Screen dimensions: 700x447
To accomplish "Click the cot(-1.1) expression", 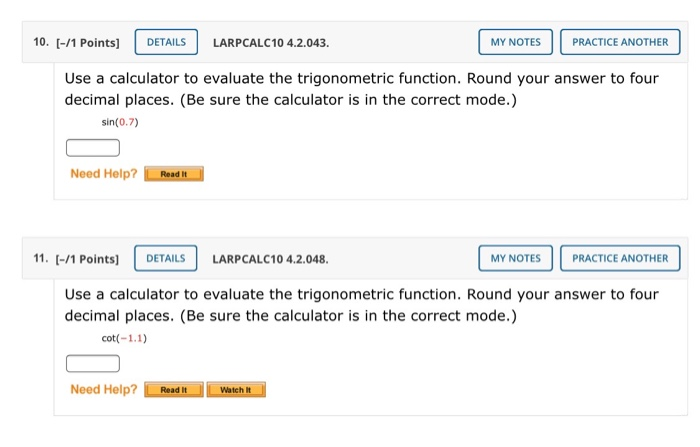I will pos(124,338).
